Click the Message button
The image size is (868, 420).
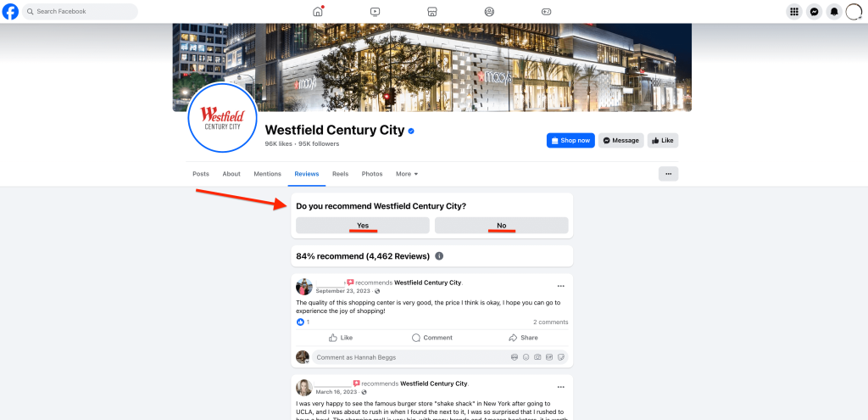pos(621,141)
